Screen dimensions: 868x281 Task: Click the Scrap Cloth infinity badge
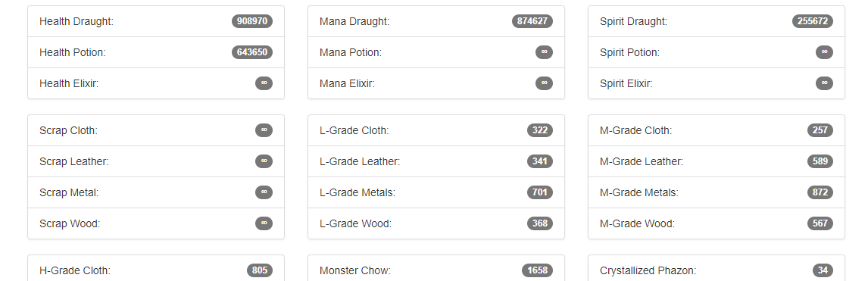click(x=264, y=130)
